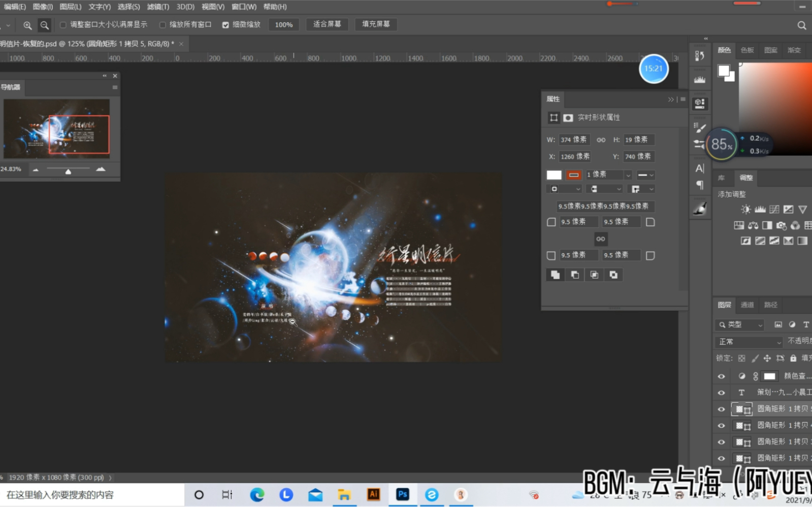
Task: Switch to the 路径 paths tab
Action: point(771,305)
